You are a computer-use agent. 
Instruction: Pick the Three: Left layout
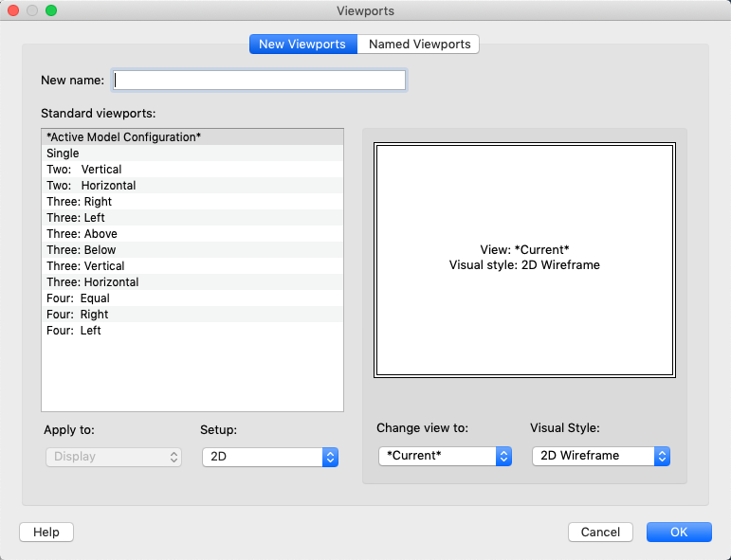[x=76, y=218]
